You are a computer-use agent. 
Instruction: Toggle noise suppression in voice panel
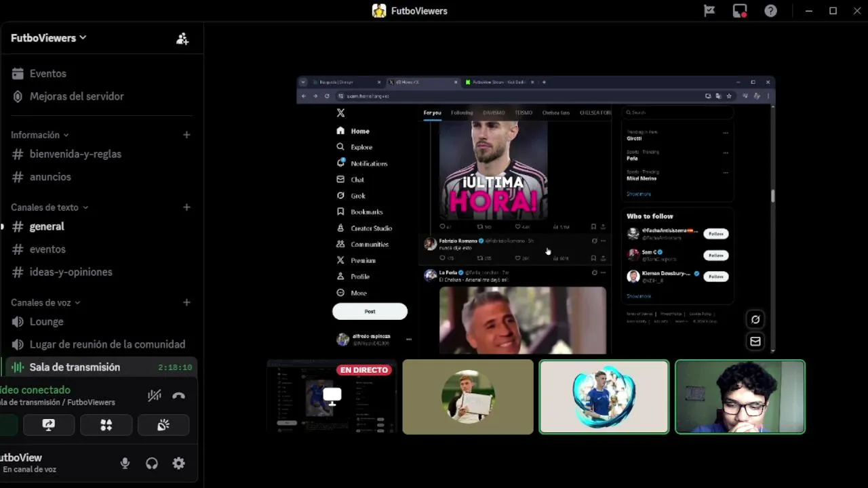click(155, 396)
